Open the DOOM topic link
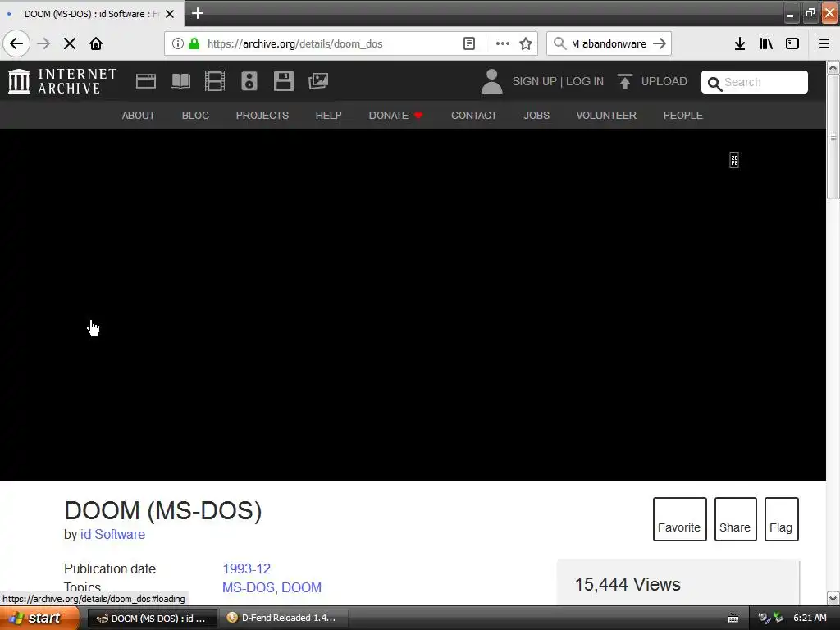The image size is (840, 630). click(x=301, y=587)
